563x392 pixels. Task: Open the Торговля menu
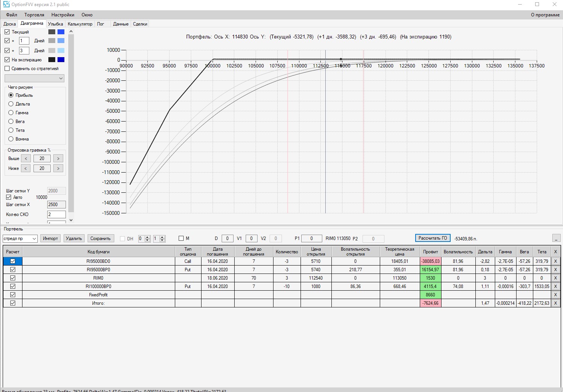[34, 15]
